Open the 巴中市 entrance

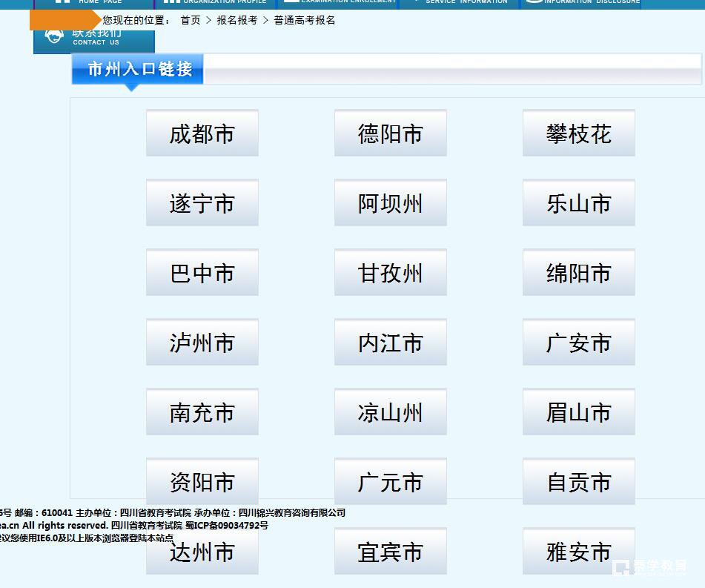coord(202,273)
